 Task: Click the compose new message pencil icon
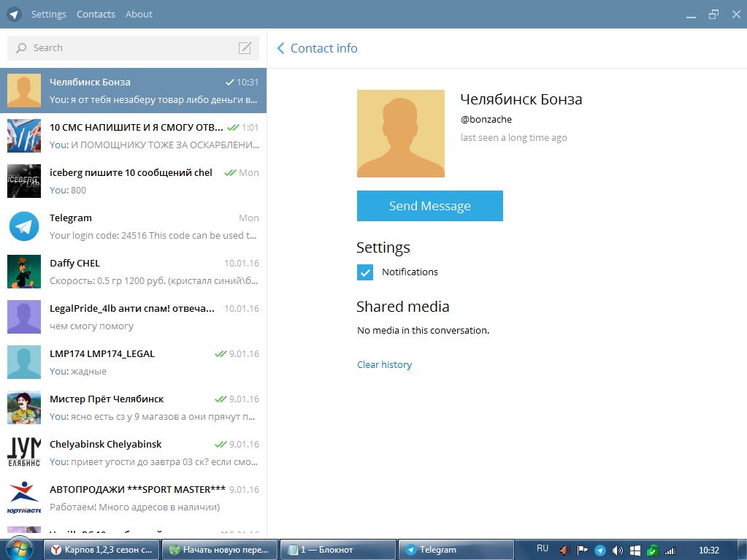245,47
